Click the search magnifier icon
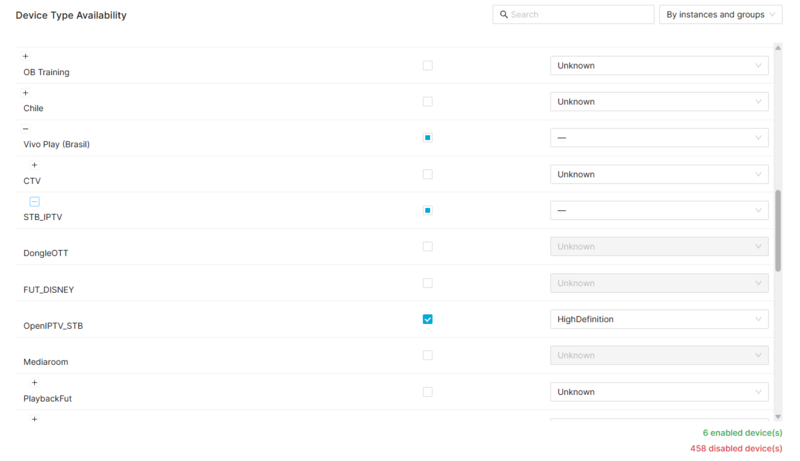800x461 pixels. click(x=503, y=15)
